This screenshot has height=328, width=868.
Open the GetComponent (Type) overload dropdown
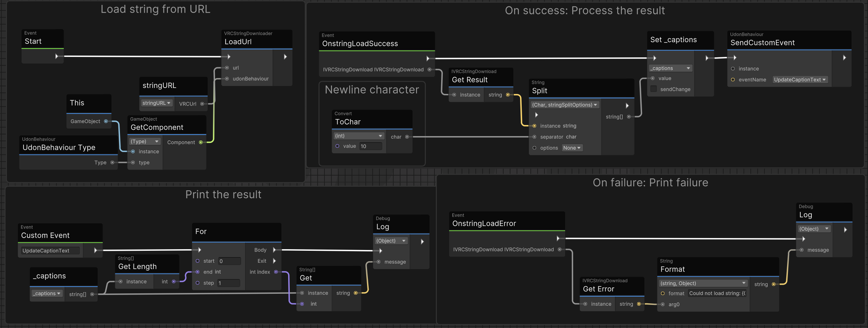tap(145, 141)
